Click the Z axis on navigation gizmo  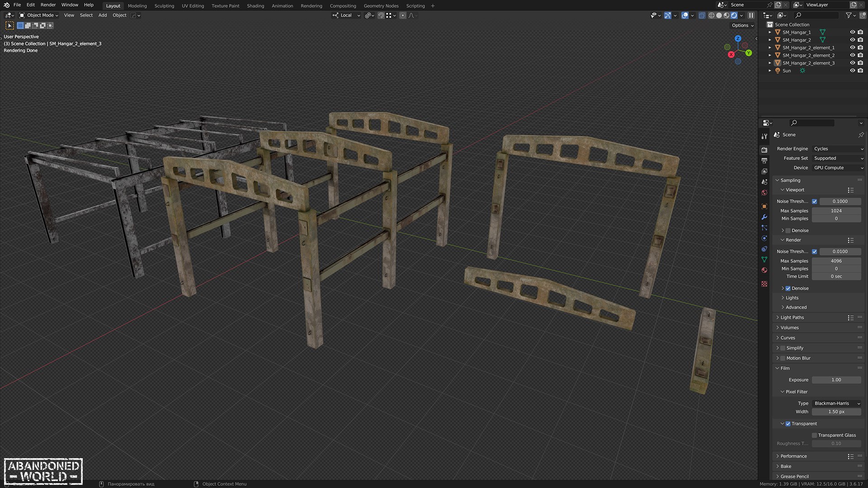738,39
